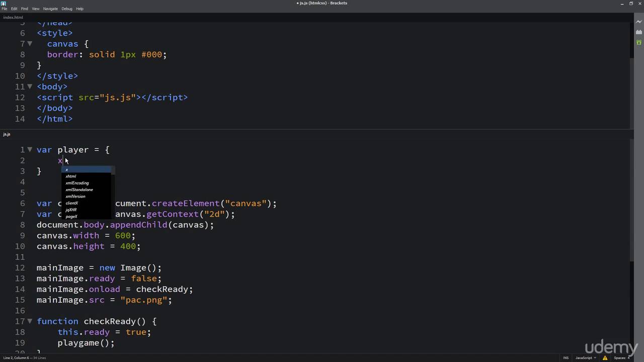644x362 pixels.
Task: Open the Debug menu
Action: [x=67, y=9]
